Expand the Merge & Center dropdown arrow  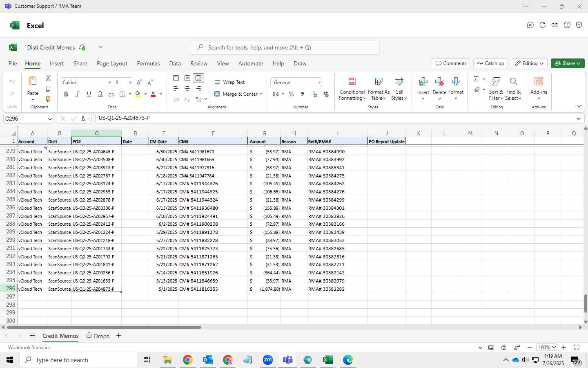(261, 94)
